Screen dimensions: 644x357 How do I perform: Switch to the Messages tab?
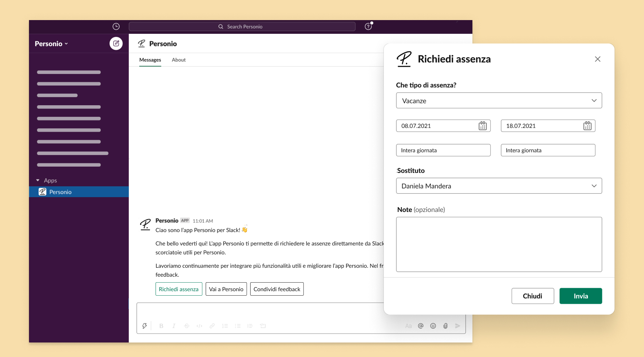pos(150,60)
